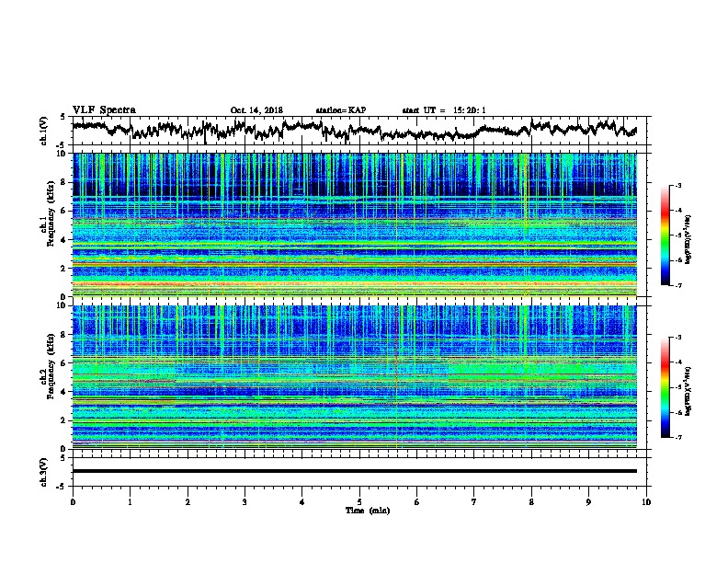Click the black ch.3(V) trace line
The image size is (728, 563).
(355, 471)
